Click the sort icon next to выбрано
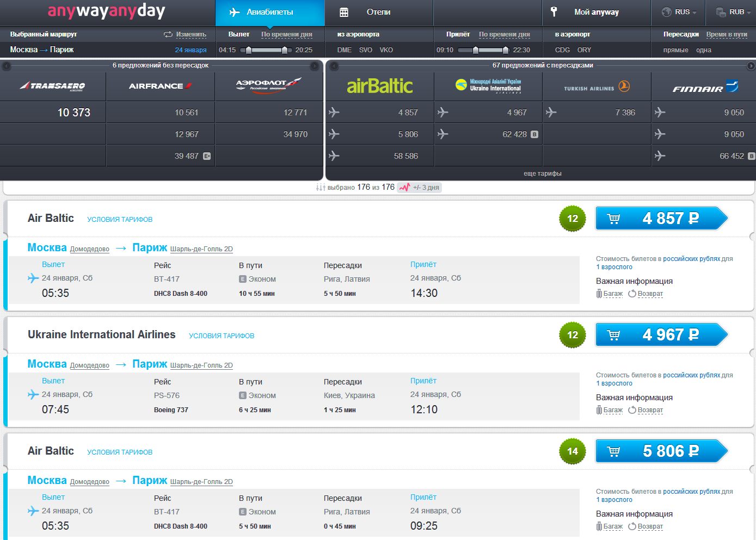 tap(321, 188)
